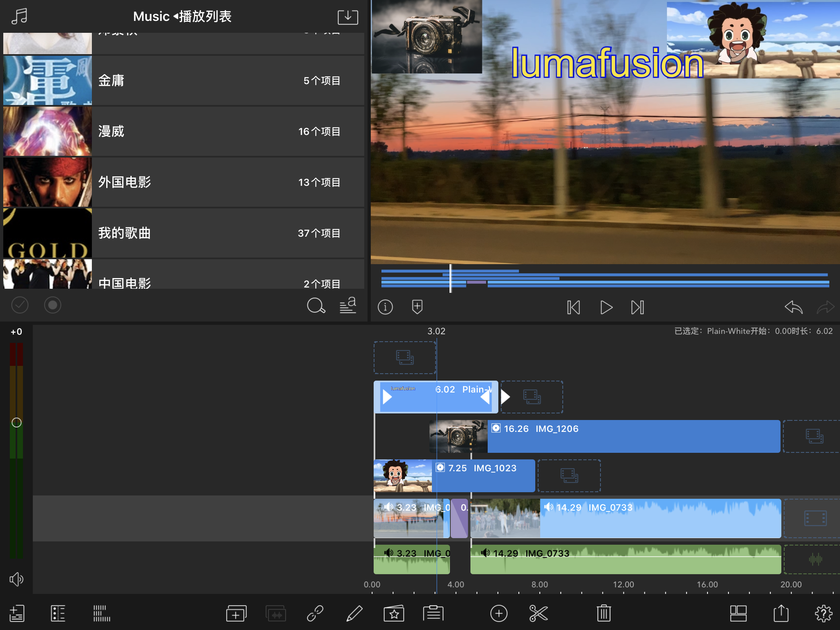Select the Plain-White title clip
The width and height of the screenshot is (840, 630).
[436, 397]
